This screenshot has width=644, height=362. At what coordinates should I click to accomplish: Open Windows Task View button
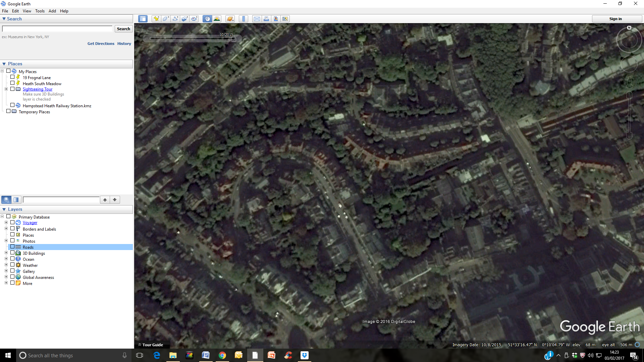tap(140, 355)
